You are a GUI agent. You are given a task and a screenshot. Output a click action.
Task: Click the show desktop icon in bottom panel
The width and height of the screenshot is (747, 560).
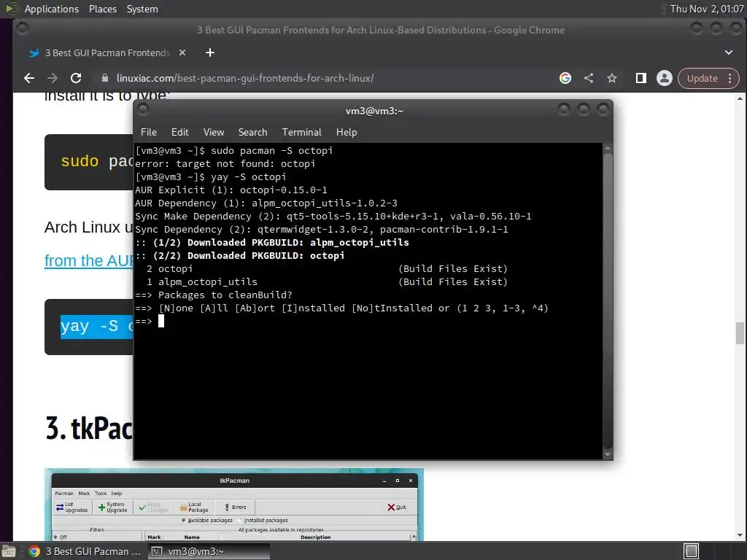pos(9,551)
